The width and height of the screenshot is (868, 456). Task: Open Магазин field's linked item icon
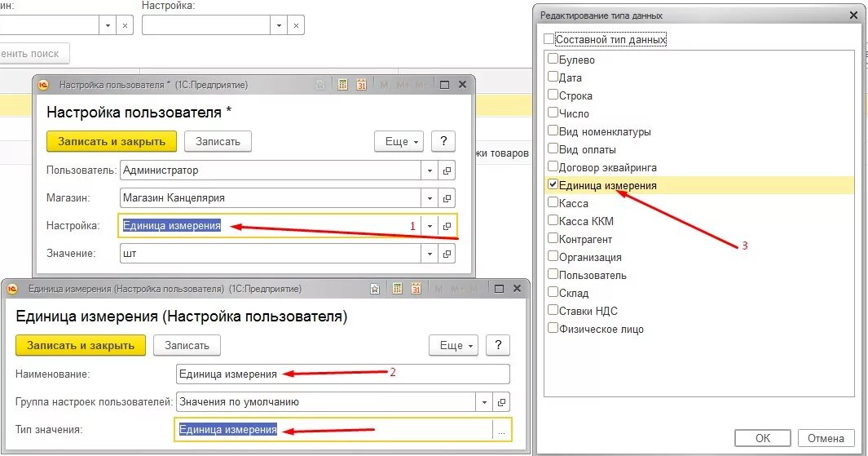[x=447, y=198]
